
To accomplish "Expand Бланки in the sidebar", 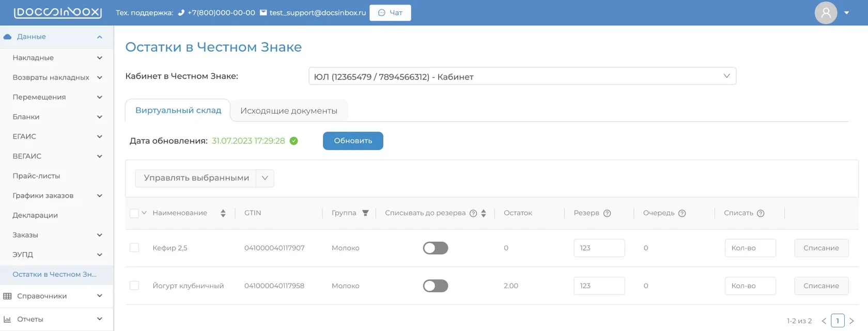I will (x=100, y=117).
